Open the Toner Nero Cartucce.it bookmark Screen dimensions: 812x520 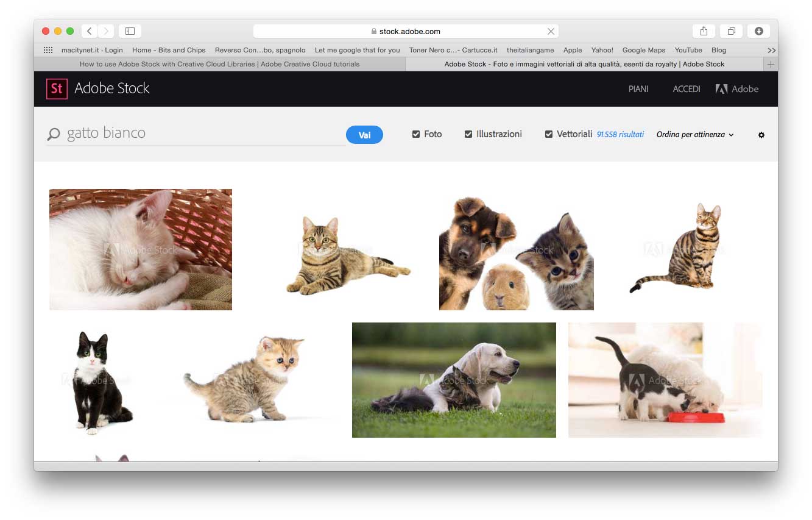pyautogui.click(x=453, y=50)
